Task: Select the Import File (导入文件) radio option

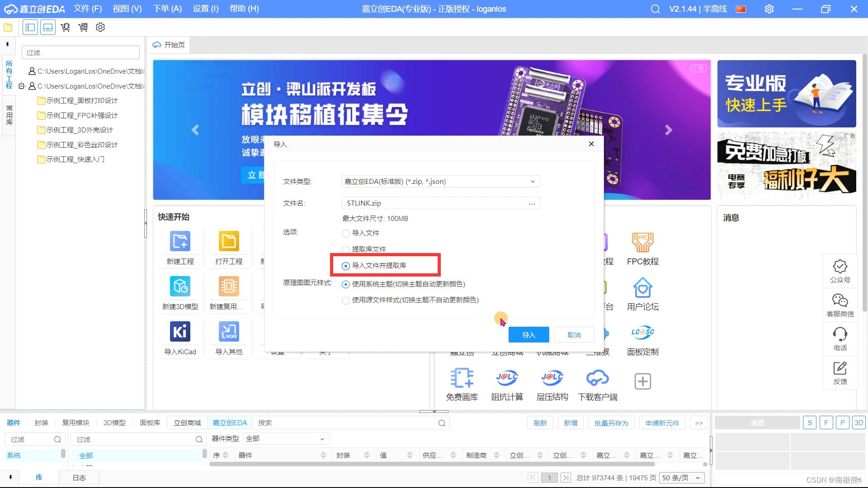Action: (x=346, y=234)
